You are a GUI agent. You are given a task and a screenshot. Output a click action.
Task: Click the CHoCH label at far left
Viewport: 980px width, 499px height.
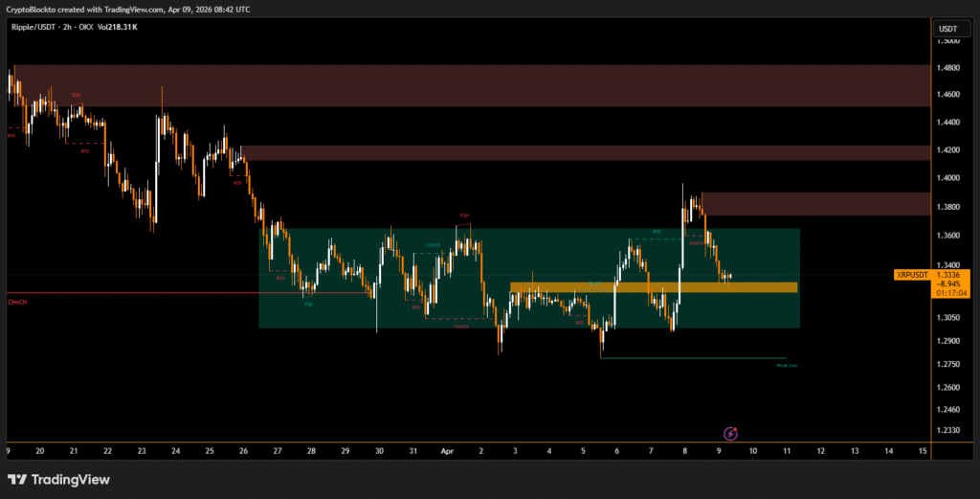pyautogui.click(x=17, y=302)
